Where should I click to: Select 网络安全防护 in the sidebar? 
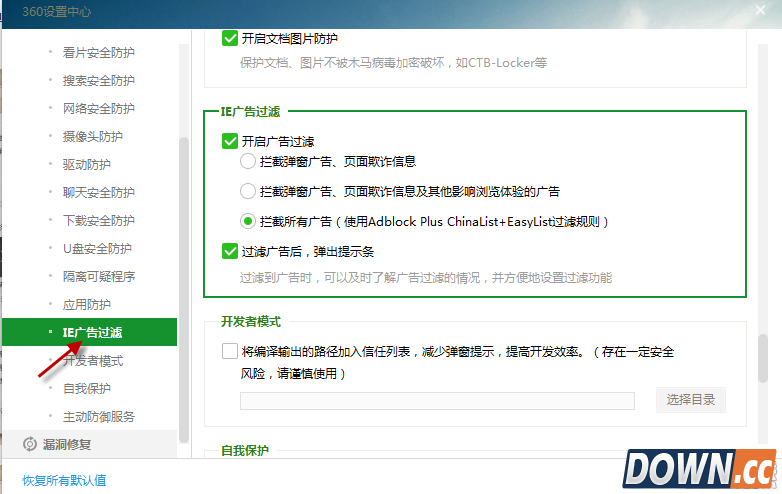(x=98, y=108)
